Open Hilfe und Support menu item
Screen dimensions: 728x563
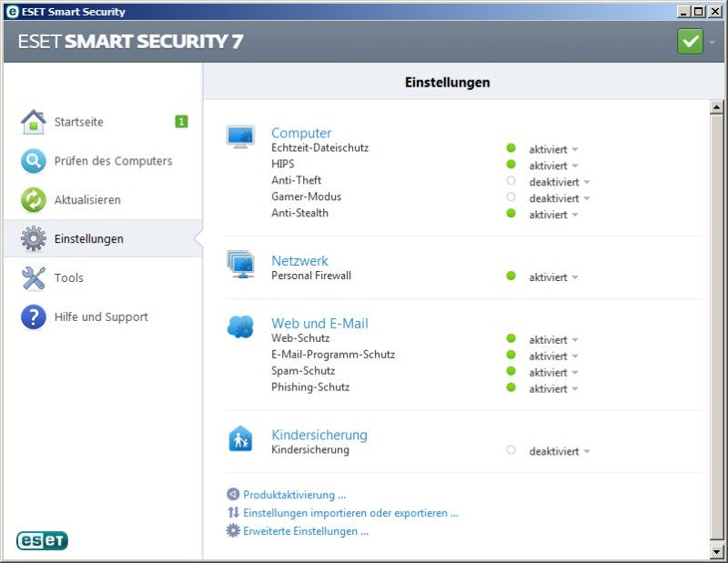(103, 317)
